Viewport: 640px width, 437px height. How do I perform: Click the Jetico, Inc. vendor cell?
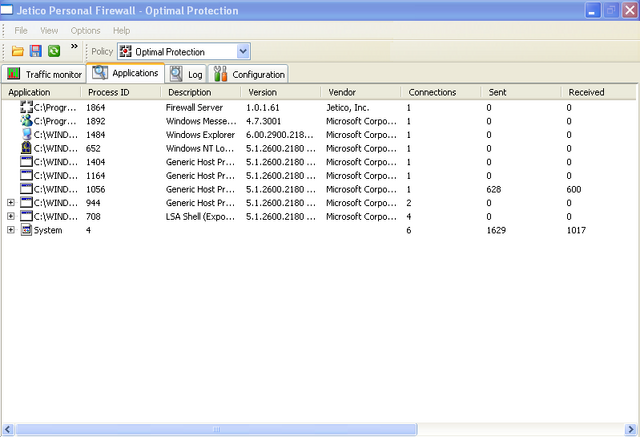click(x=348, y=108)
